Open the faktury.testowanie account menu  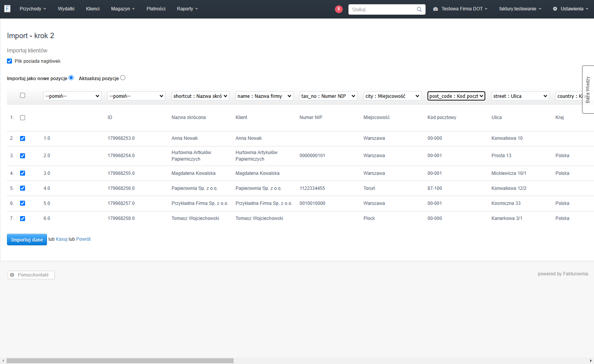tap(520, 9)
